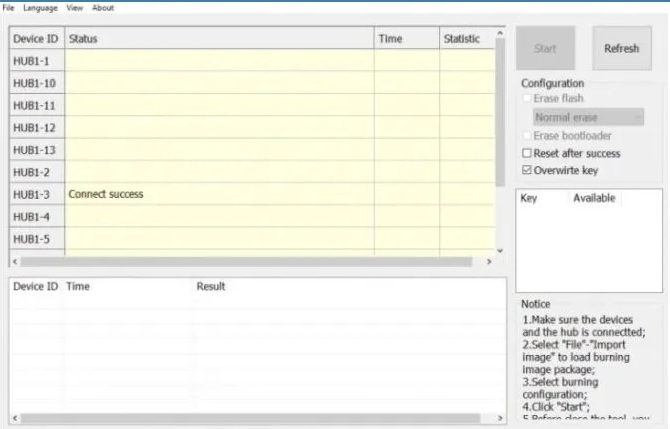This screenshot has height=429, width=670.
Task: Click the Key column header
Action: point(529,198)
